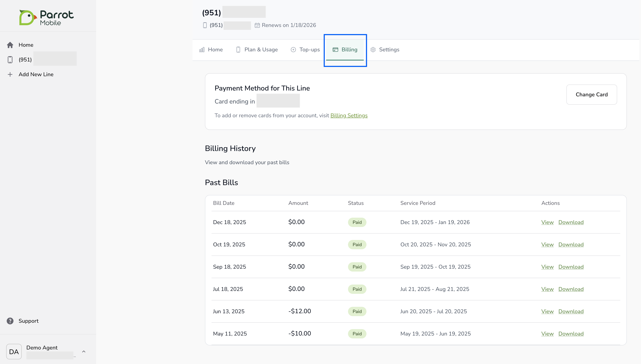Image resolution: width=641 pixels, height=364 pixels.
Task: Download the Sep 18, 2025 bill
Action: [x=571, y=267]
